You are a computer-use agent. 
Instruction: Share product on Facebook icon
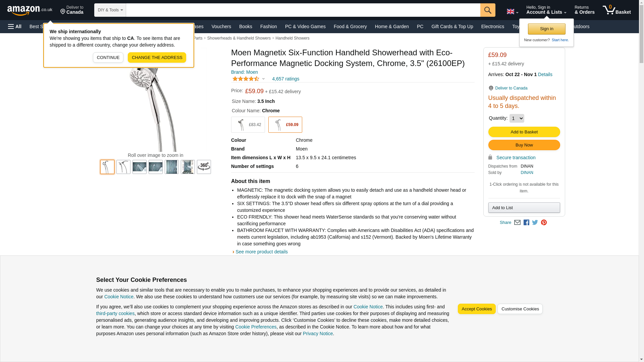pyautogui.click(x=526, y=223)
